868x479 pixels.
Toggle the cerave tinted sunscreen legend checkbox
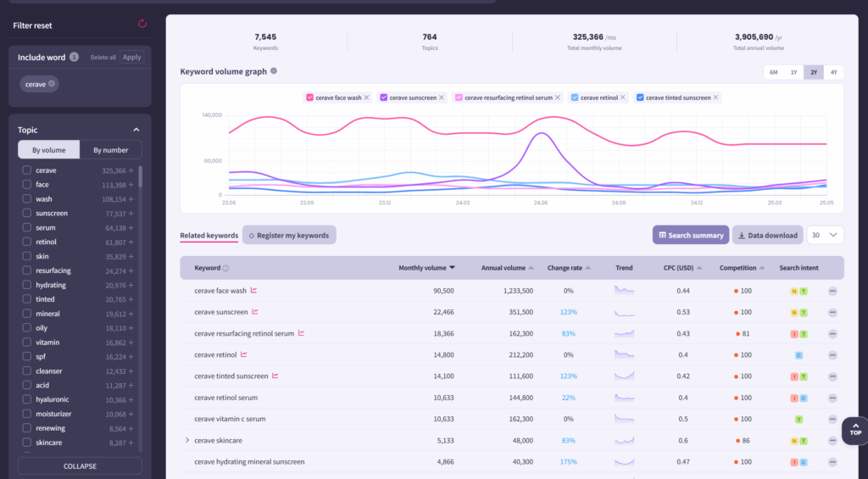coord(640,98)
